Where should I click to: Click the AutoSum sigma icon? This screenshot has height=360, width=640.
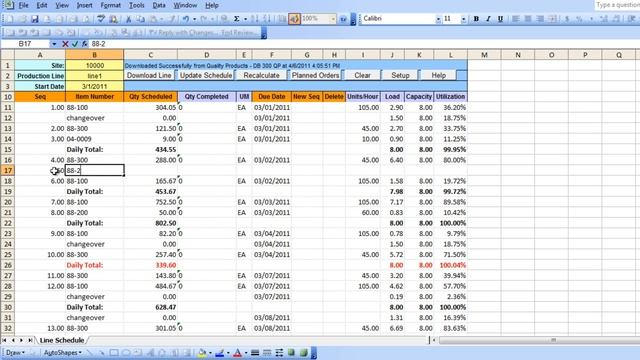pyautogui.click(x=236, y=19)
